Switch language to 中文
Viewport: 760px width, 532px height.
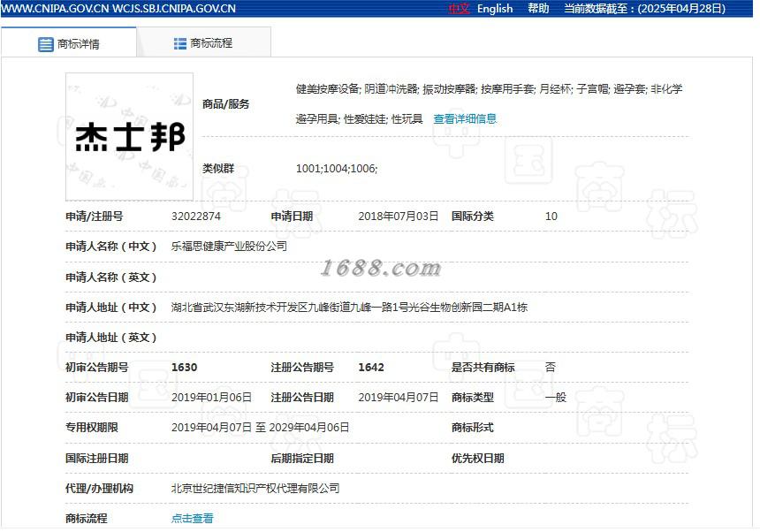(x=458, y=9)
